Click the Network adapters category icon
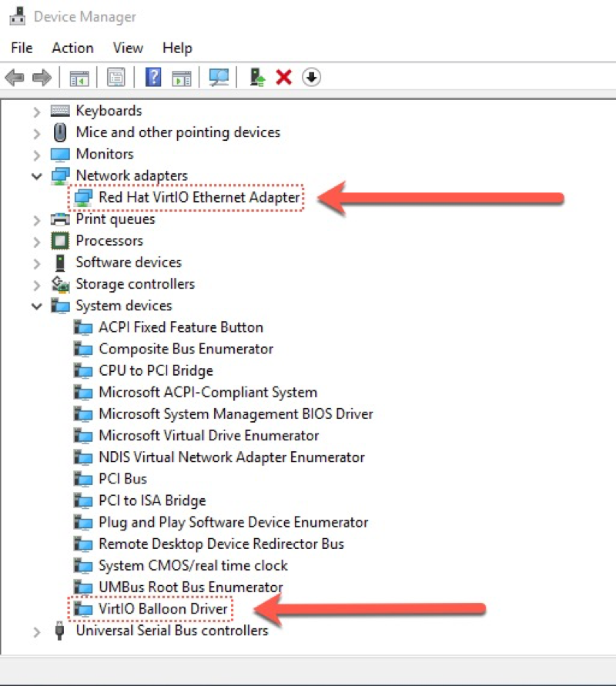 coord(60,176)
